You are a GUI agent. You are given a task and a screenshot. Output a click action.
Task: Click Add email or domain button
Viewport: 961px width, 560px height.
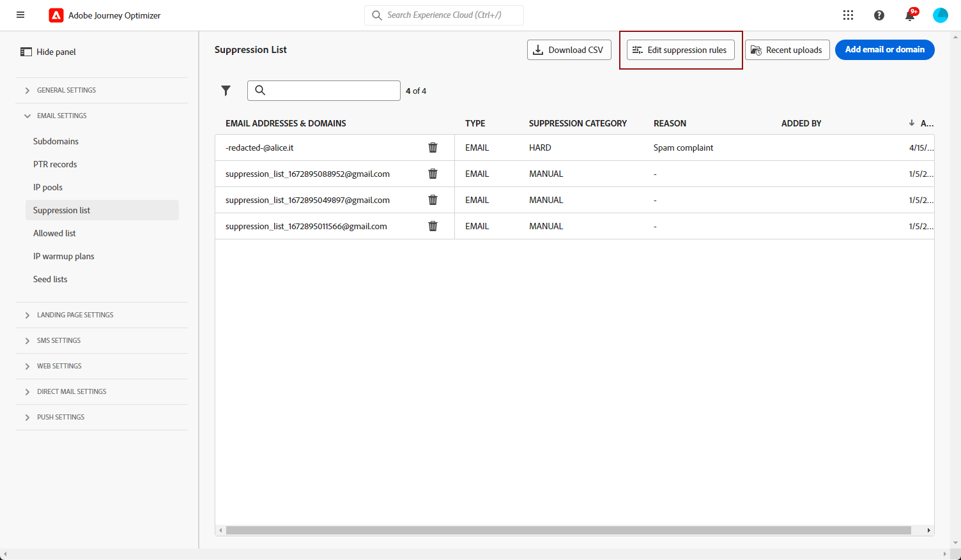885,50
